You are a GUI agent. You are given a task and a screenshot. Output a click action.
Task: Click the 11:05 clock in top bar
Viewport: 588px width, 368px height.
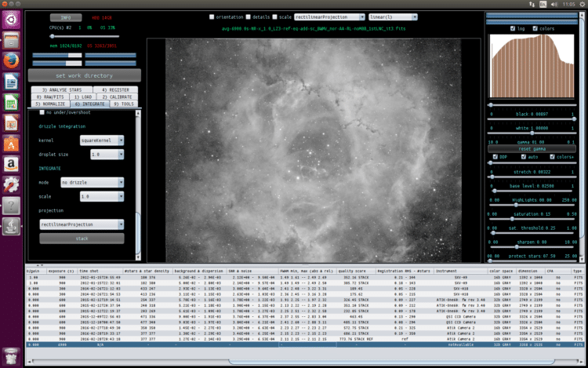click(568, 4)
